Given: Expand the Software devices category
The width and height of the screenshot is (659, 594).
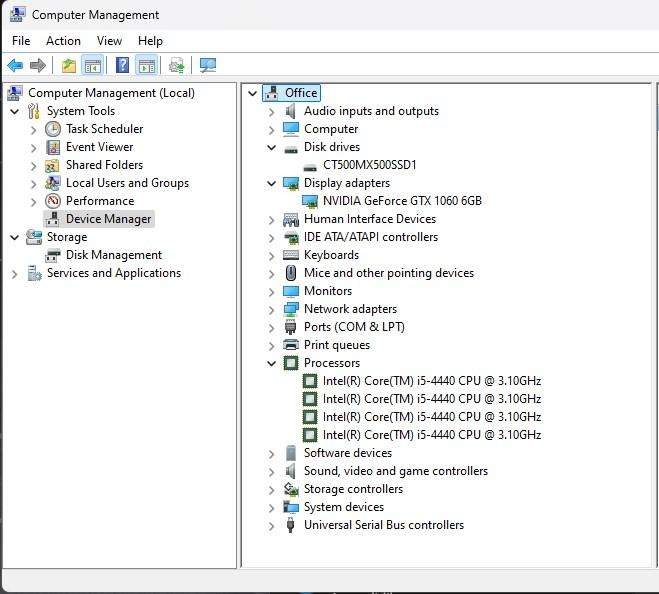Looking at the screenshot, I should coord(272,454).
